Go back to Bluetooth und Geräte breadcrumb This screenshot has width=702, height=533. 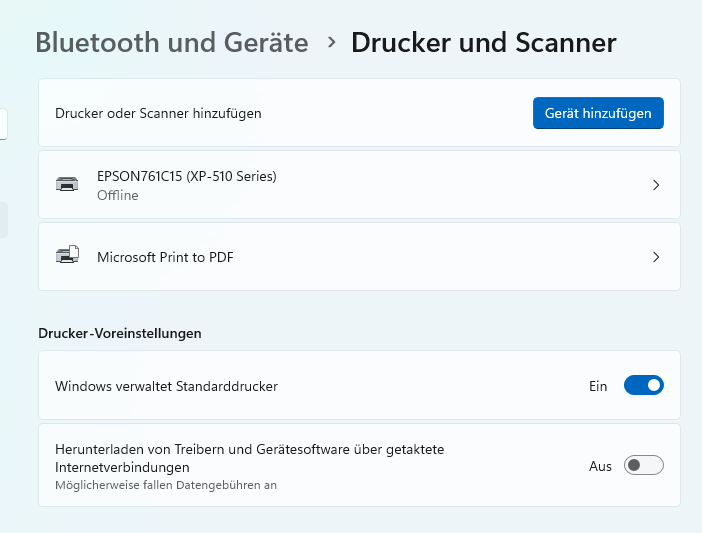pyautogui.click(x=171, y=43)
